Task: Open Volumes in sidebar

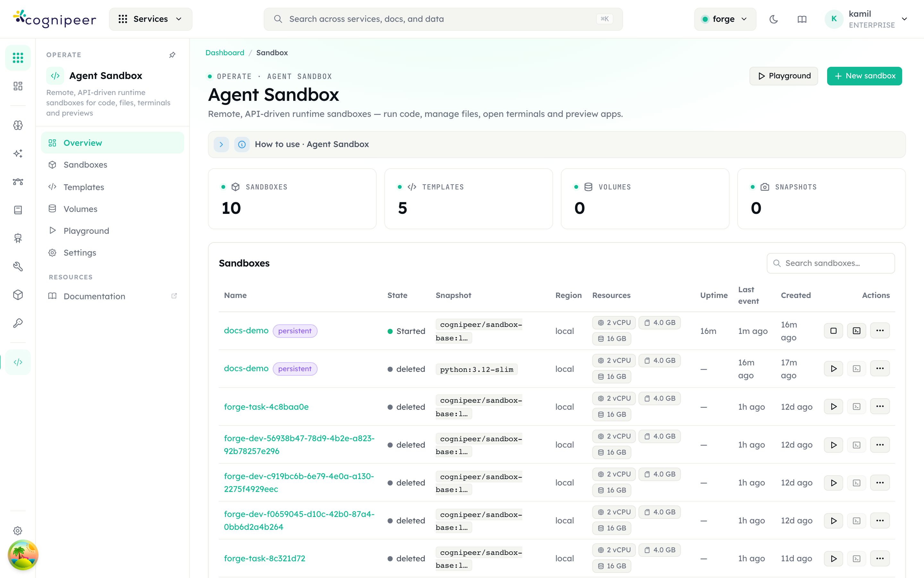Action: pos(113,209)
